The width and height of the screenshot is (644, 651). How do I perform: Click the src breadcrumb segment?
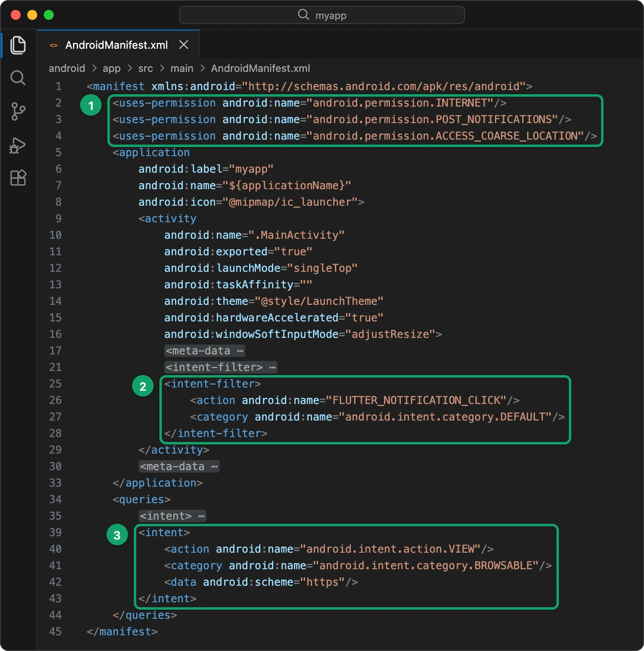[145, 68]
